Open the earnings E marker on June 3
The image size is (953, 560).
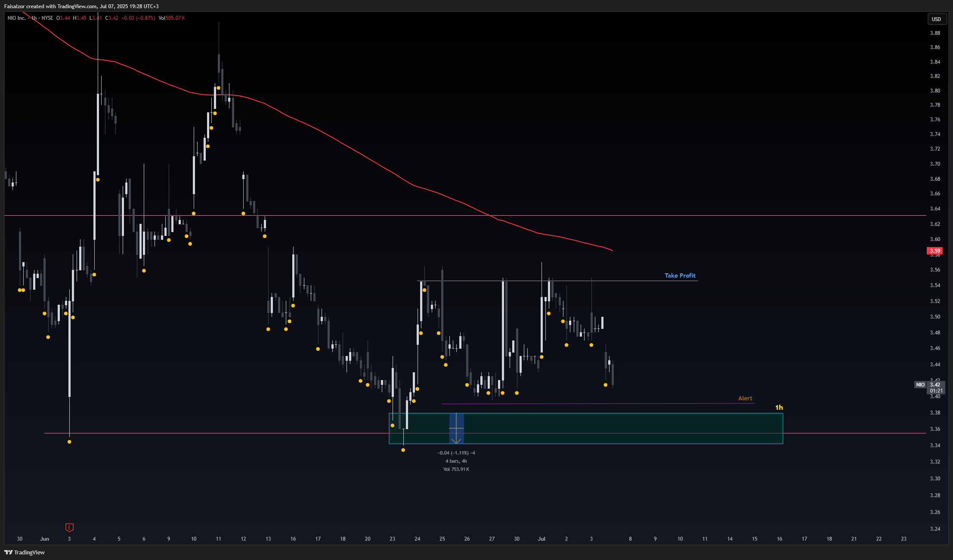pyautogui.click(x=69, y=527)
